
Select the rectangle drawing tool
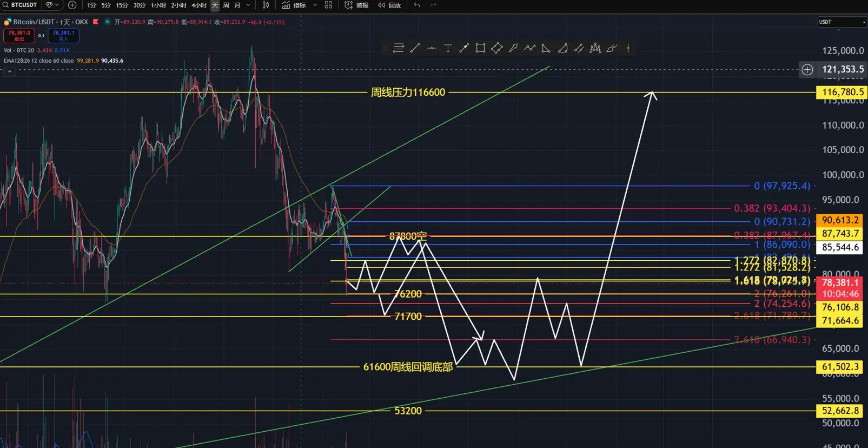pyautogui.click(x=480, y=48)
